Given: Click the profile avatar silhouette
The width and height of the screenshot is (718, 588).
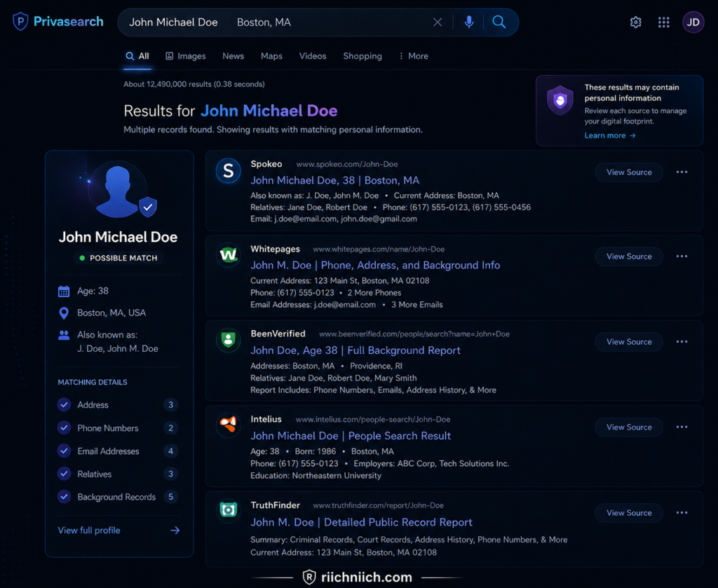Looking at the screenshot, I should [118, 191].
